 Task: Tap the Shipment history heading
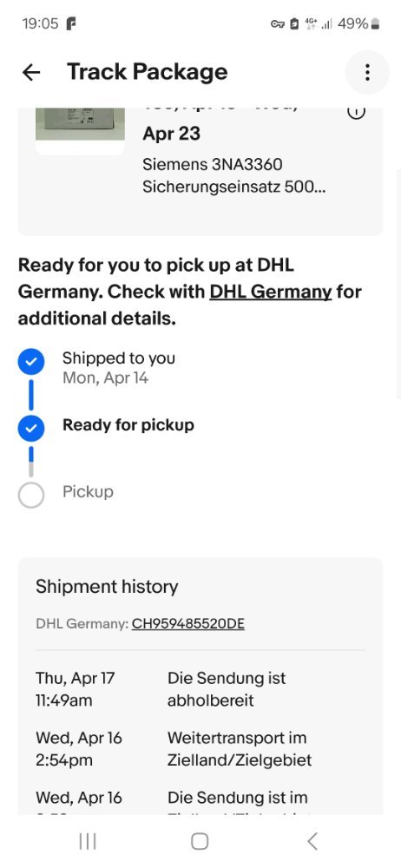(107, 587)
